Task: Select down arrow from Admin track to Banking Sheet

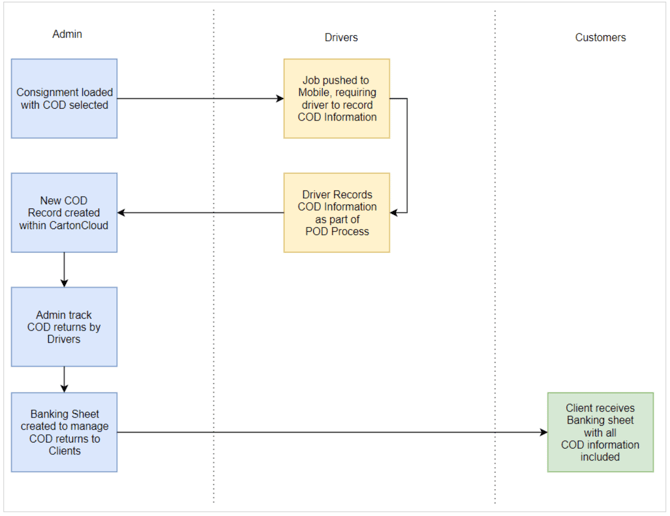Action: pos(64,379)
